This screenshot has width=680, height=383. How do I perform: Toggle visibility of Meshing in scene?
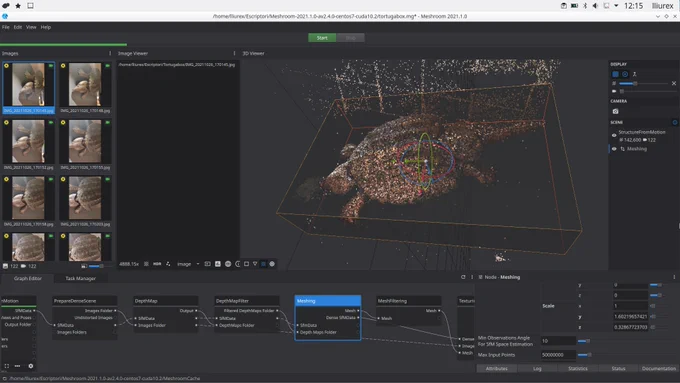614,149
